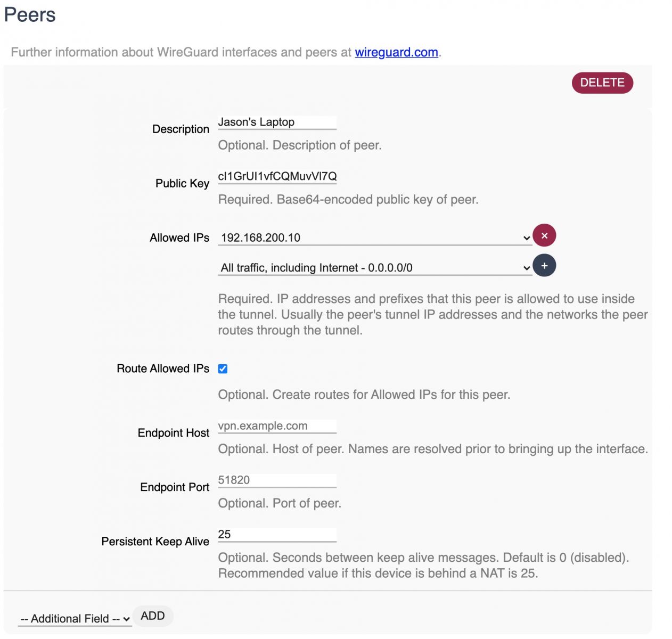The width and height of the screenshot is (672, 639).
Task: Click into the Public Key field
Action: tap(277, 177)
